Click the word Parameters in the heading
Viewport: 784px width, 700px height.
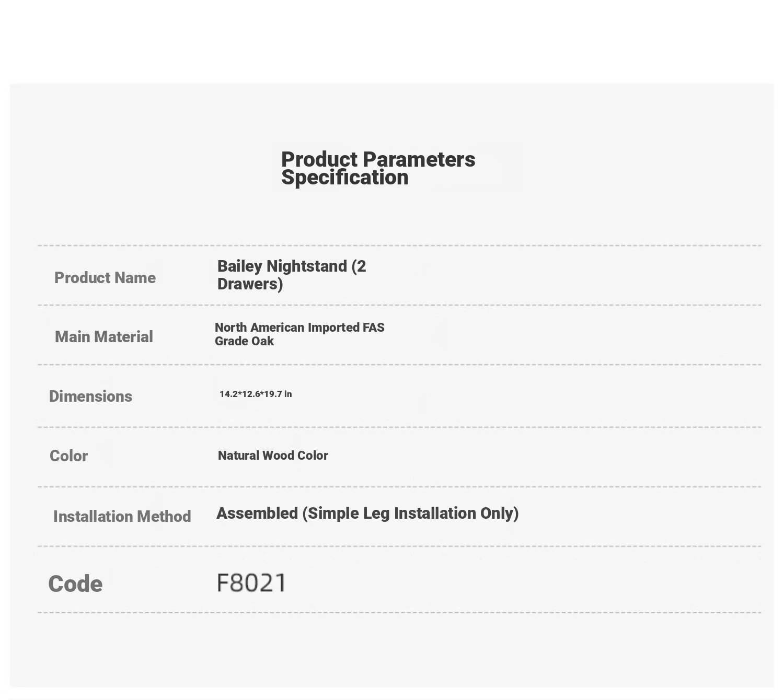coord(419,159)
